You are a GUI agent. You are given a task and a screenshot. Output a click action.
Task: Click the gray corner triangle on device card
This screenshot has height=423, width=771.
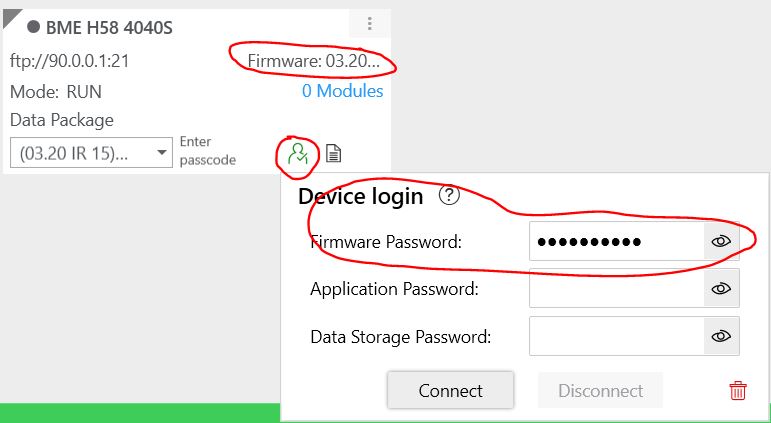pyautogui.click(x=12, y=19)
